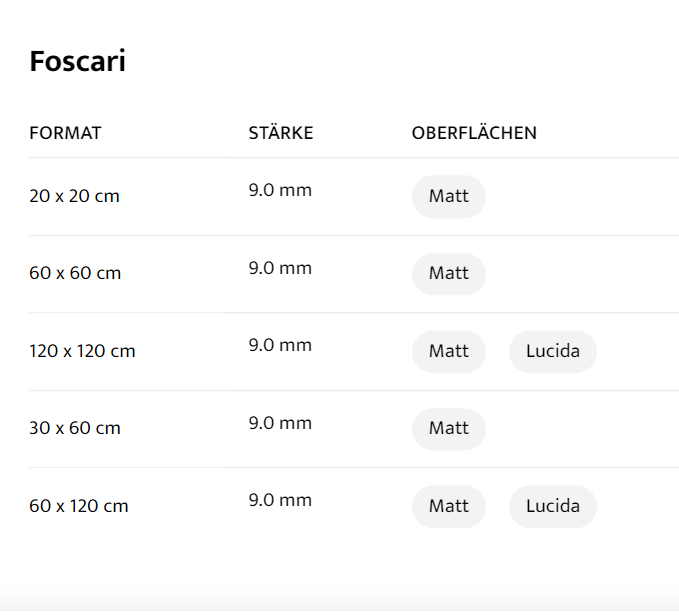Click Matt pill for 60 x 120 cm
This screenshot has width=679, height=616.
pyautogui.click(x=448, y=506)
